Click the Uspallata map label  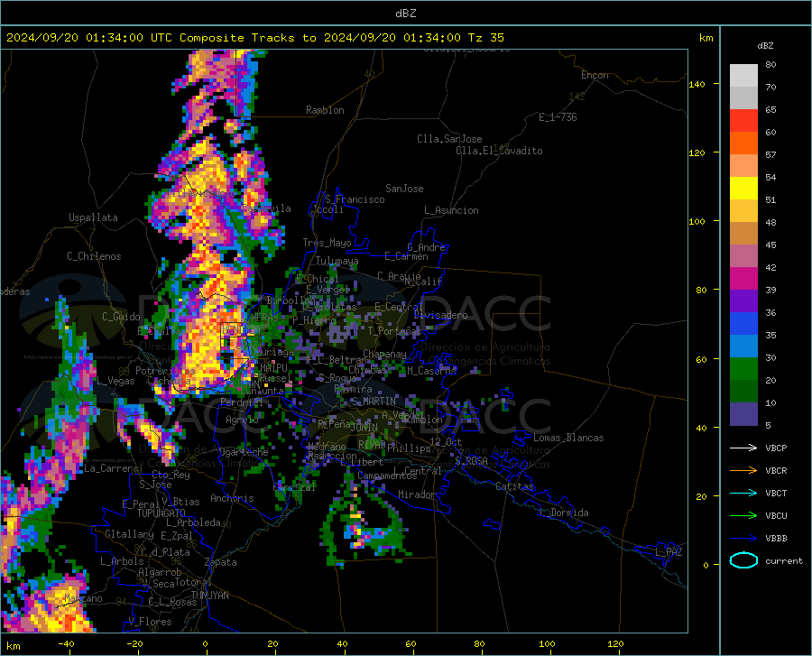(x=93, y=217)
